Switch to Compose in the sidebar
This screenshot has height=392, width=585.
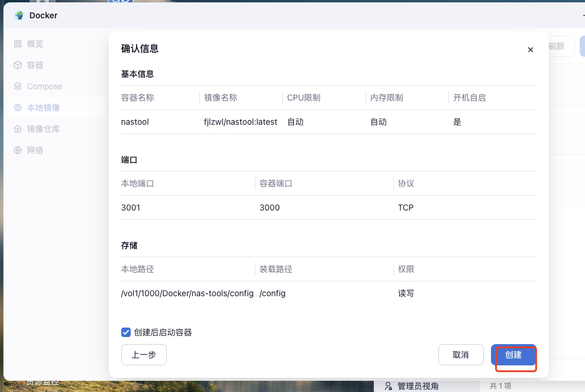tap(56, 86)
